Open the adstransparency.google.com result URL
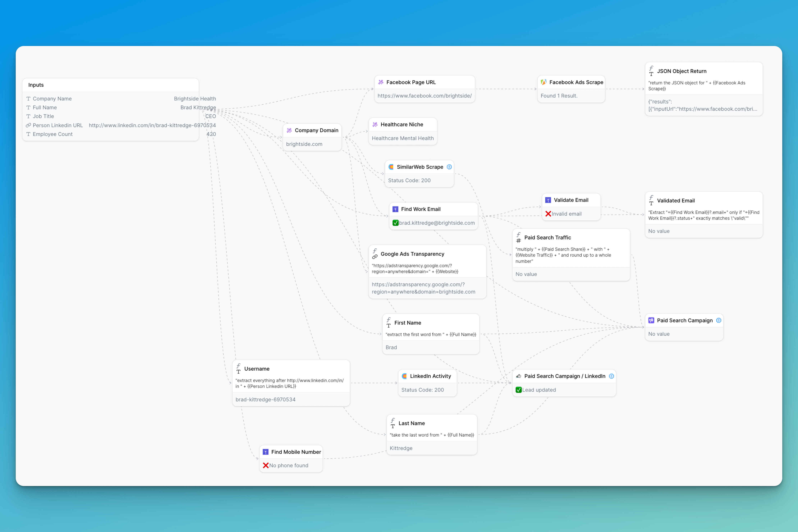The height and width of the screenshot is (532, 798). 423,288
